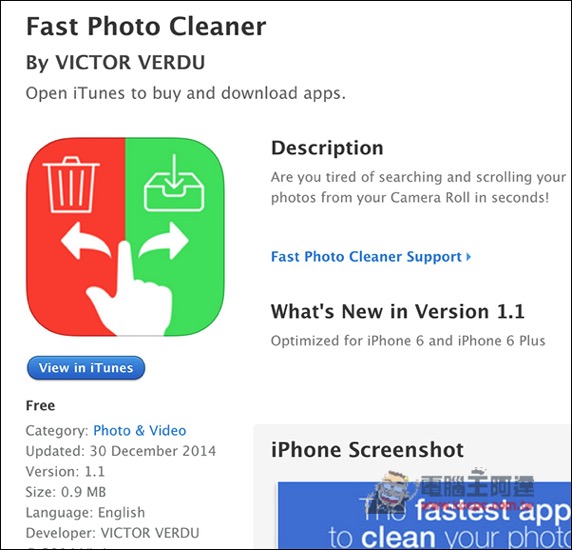Click the Description heading
The height and width of the screenshot is (550, 572).
tap(327, 148)
